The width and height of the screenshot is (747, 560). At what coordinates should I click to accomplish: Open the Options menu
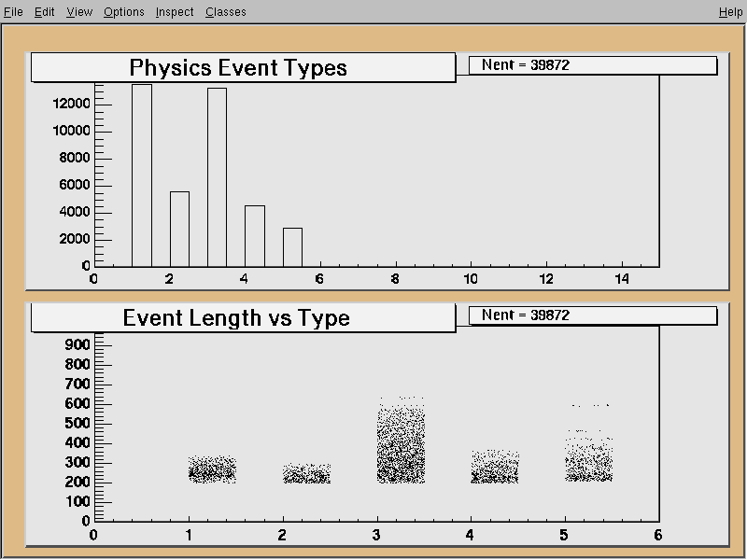[x=124, y=12]
